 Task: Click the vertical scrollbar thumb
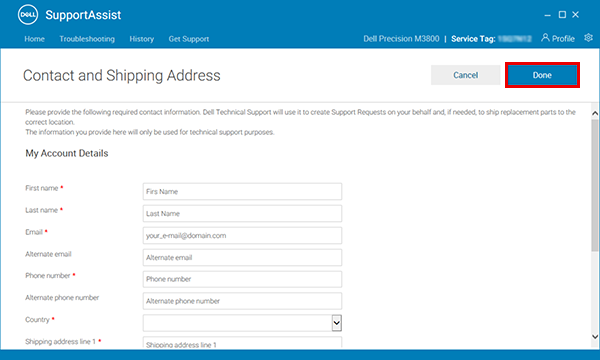[x=595, y=185]
